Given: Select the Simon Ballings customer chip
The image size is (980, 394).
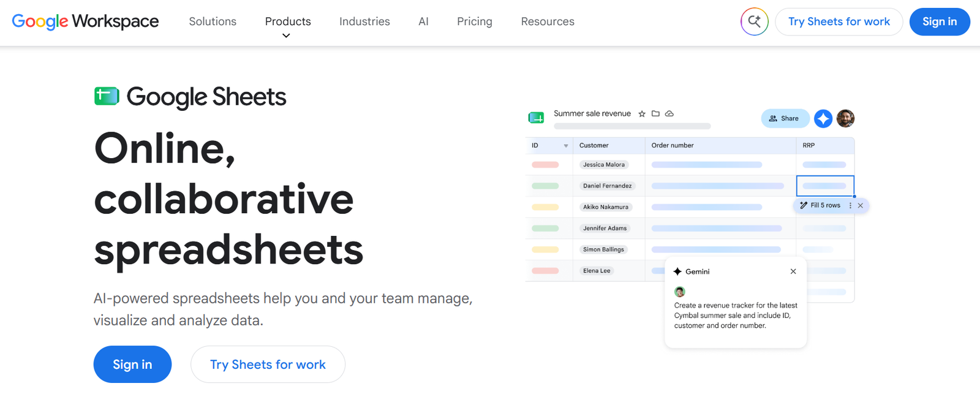Looking at the screenshot, I should 603,249.
